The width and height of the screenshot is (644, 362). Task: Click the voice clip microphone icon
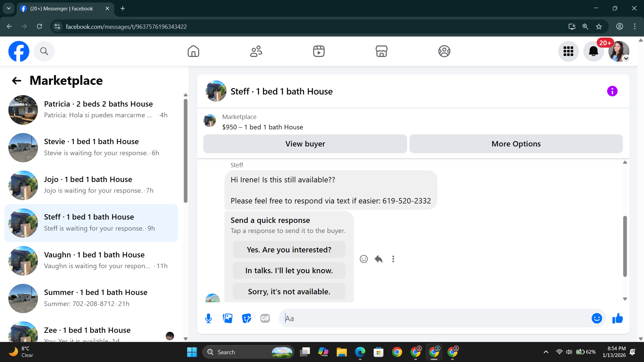[x=208, y=318]
